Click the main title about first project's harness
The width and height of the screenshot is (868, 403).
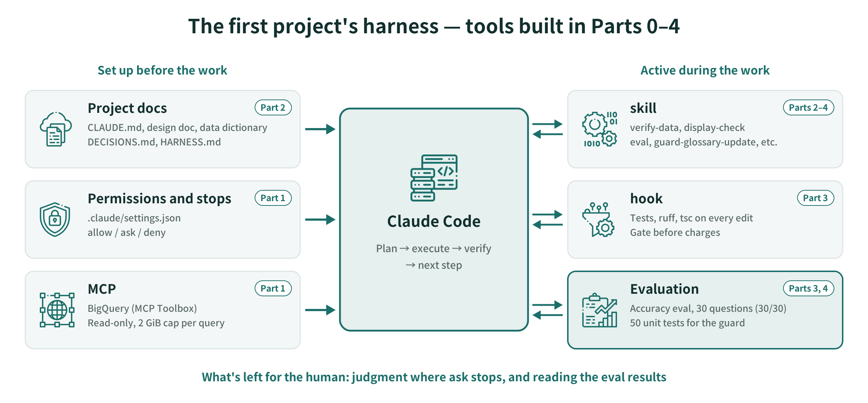pos(434,26)
